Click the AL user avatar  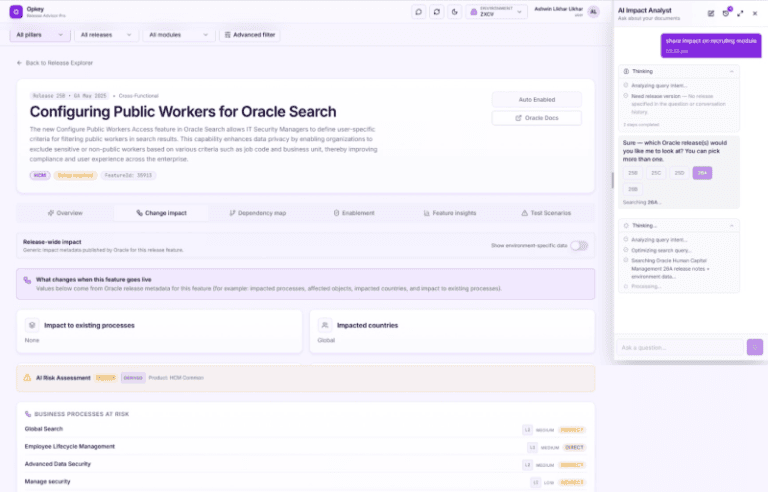click(594, 12)
